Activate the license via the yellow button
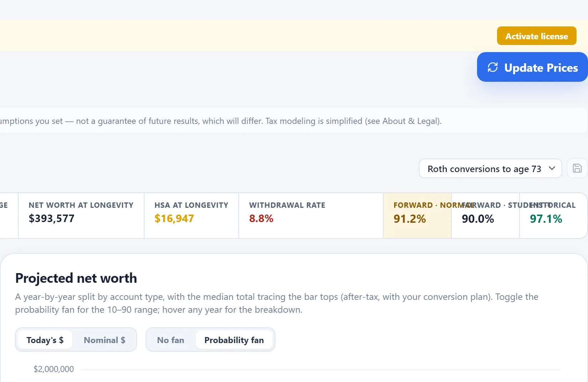 (x=537, y=36)
